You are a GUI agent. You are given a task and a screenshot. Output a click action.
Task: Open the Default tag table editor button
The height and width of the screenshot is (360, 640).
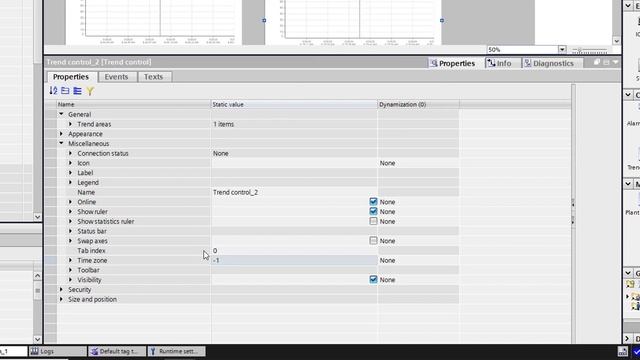117,351
